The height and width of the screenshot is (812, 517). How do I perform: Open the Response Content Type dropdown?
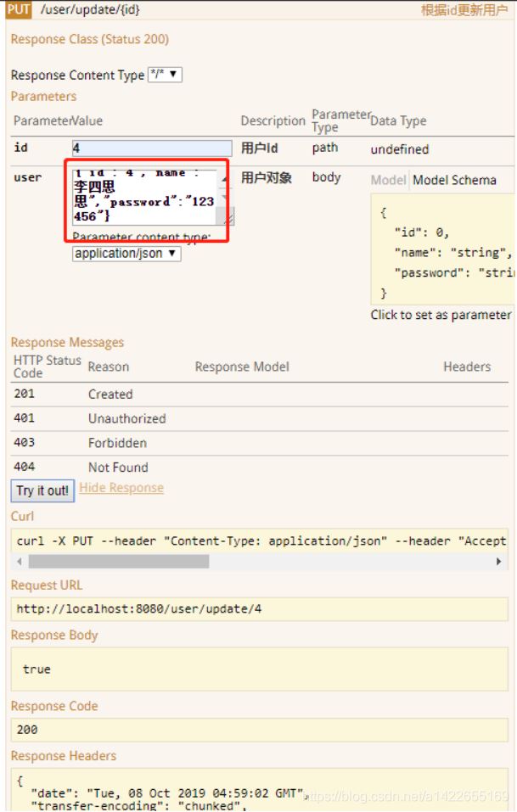tap(165, 75)
